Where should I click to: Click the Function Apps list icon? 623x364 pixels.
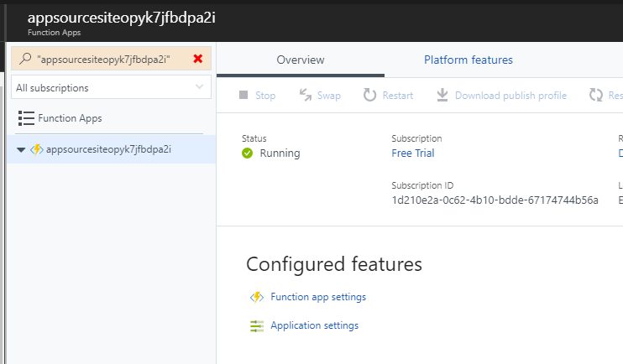tap(26, 118)
